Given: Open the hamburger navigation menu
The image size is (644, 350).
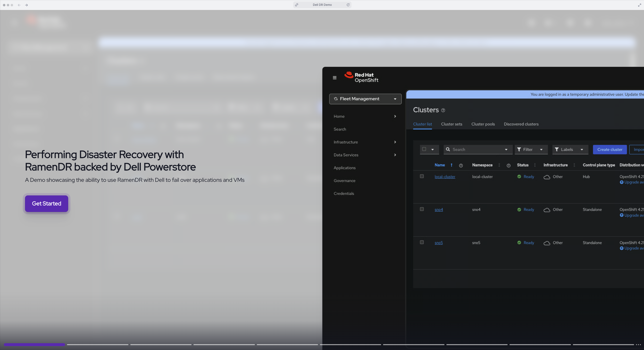Looking at the screenshot, I should [x=335, y=78].
